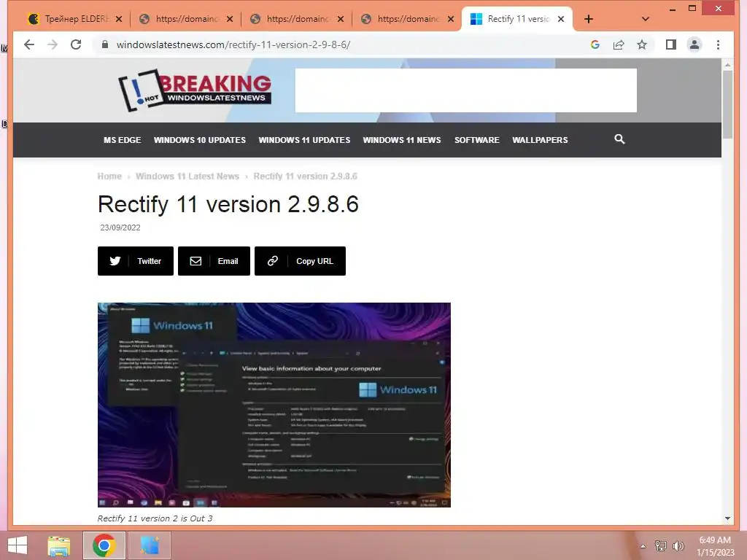This screenshot has width=747, height=560.
Task: Bookmark this tab with star icon
Action: 642,44
